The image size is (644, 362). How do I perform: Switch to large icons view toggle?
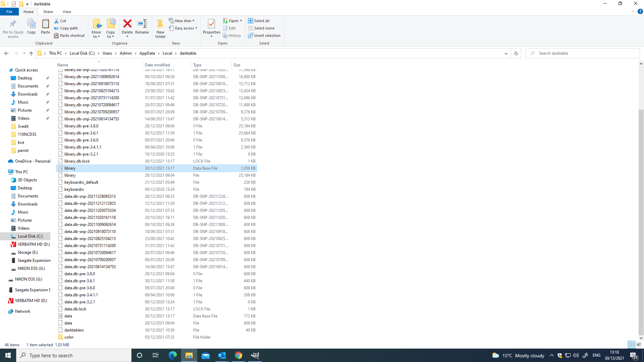pos(639,345)
